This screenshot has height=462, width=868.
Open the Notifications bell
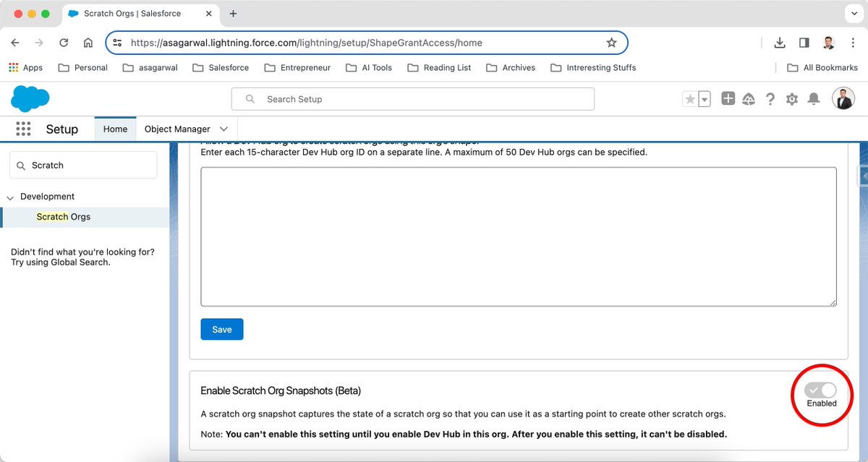click(x=814, y=99)
